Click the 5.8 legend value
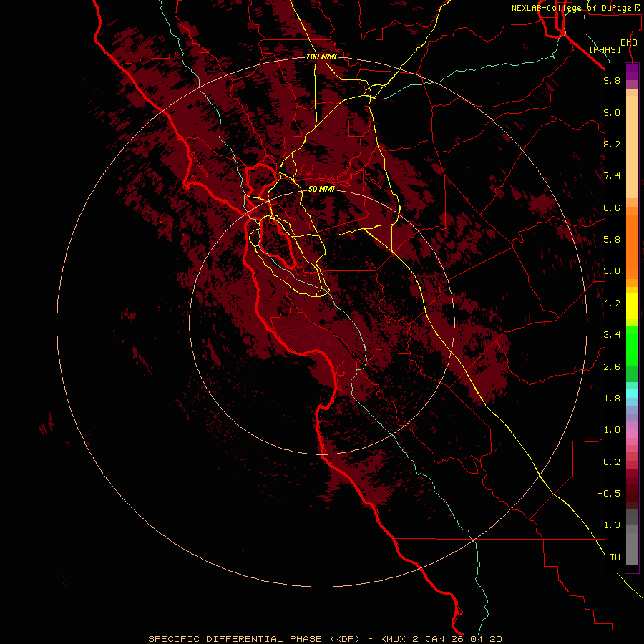 (x=612, y=240)
